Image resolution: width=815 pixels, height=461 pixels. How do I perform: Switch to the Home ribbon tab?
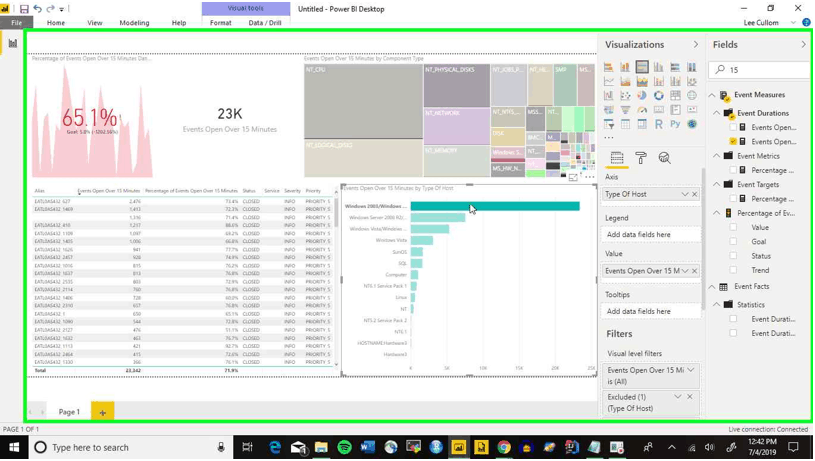[x=56, y=23]
